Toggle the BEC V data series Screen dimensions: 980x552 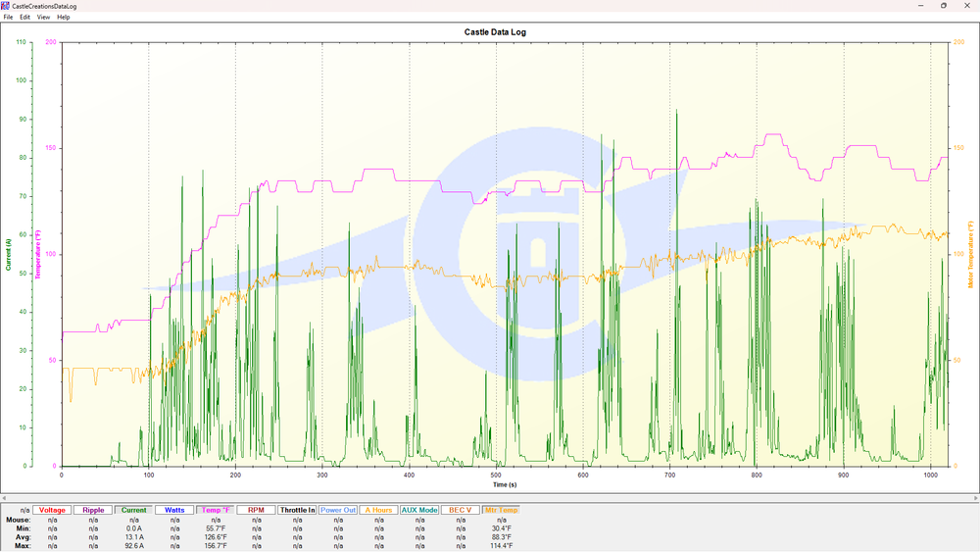(461, 510)
